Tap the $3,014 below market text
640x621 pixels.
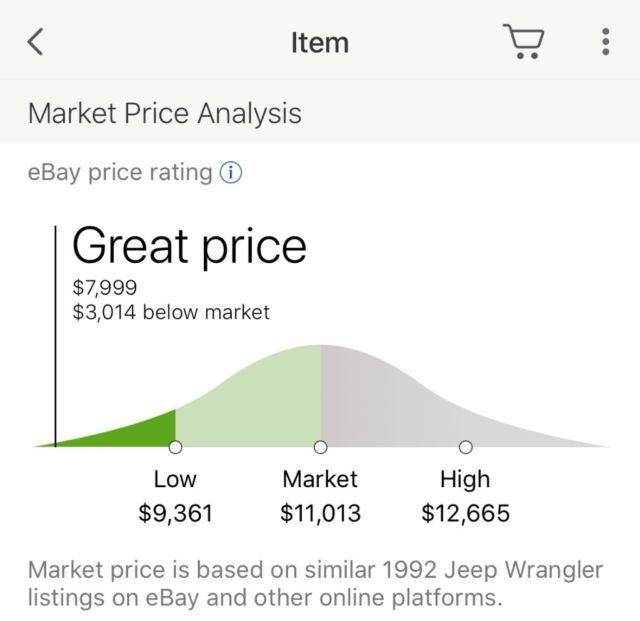(x=171, y=312)
